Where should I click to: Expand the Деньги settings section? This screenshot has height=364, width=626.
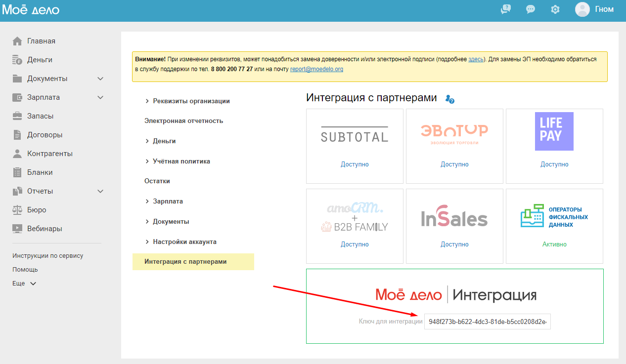point(160,141)
